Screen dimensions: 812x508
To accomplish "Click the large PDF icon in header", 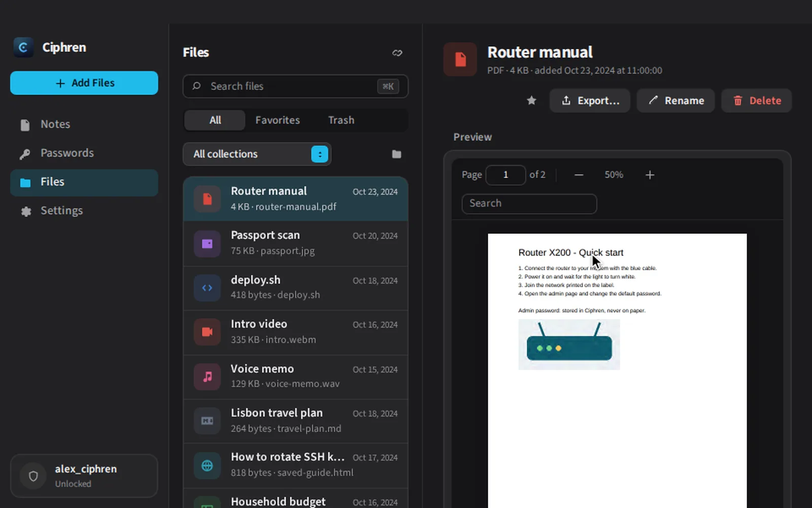I will click(460, 59).
